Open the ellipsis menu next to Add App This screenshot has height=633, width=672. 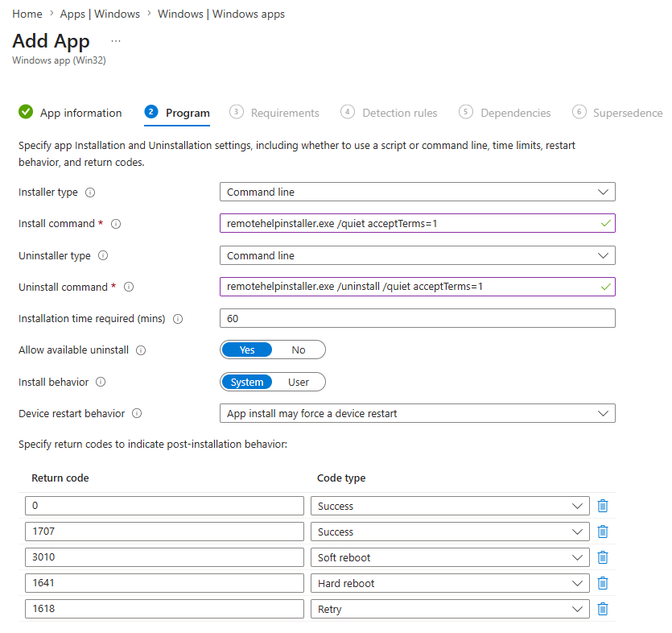(116, 42)
